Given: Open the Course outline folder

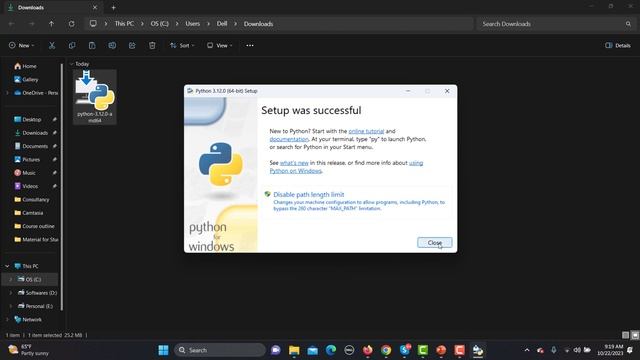Looking at the screenshot, I should 38,226.
